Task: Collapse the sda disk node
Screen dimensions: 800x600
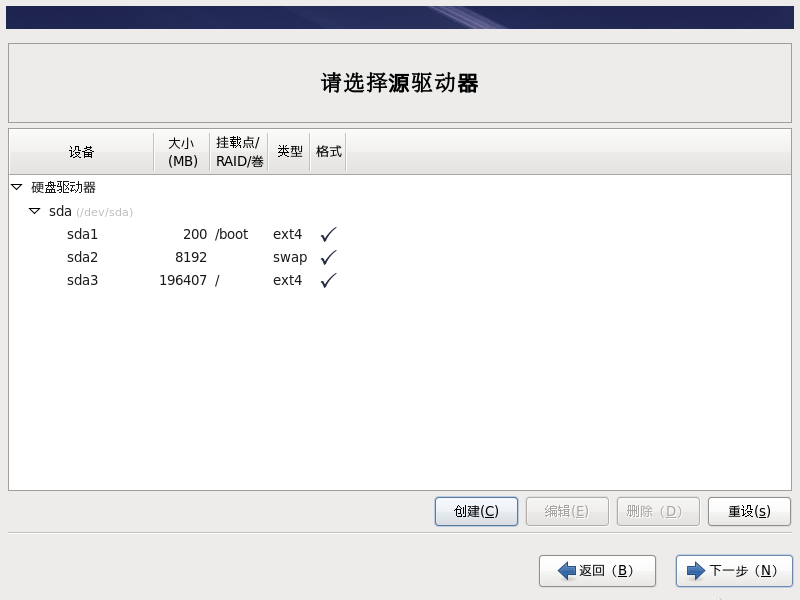Action: 34,211
